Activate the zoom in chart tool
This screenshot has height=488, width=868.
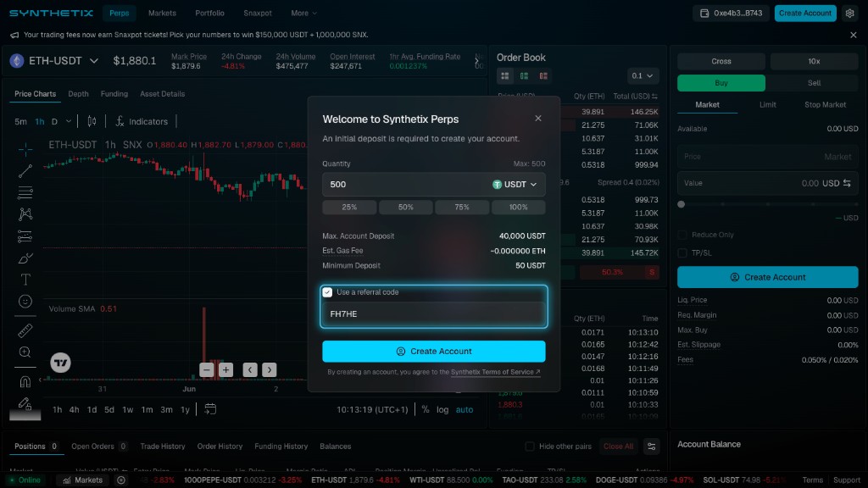pos(25,352)
